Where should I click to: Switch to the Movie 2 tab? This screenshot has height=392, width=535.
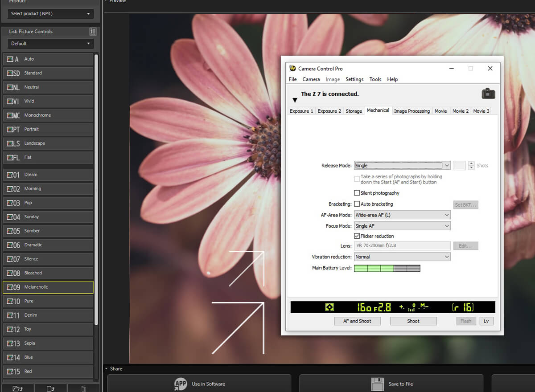461,111
